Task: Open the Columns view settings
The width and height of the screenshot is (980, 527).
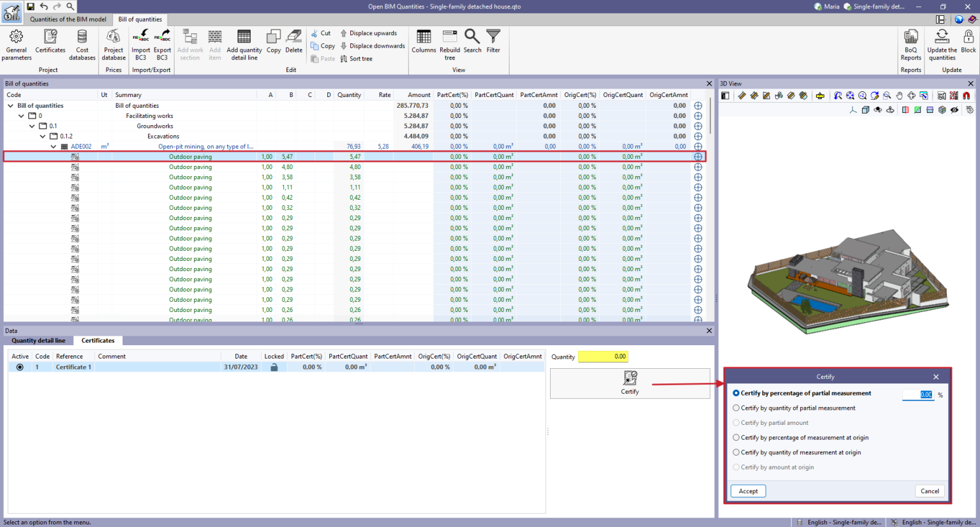Action: point(424,41)
